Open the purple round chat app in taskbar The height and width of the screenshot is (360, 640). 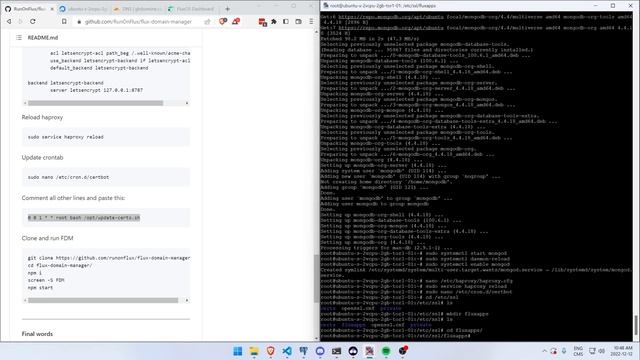click(x=320, y=351)
